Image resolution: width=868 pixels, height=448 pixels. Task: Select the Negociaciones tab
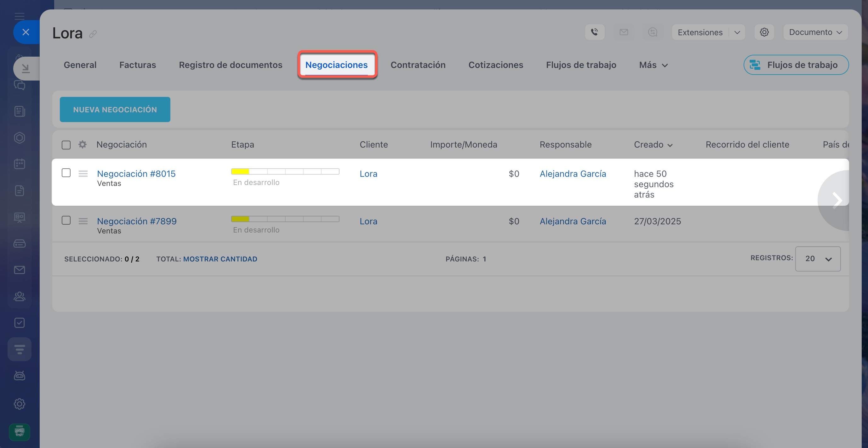pos(336,65)
